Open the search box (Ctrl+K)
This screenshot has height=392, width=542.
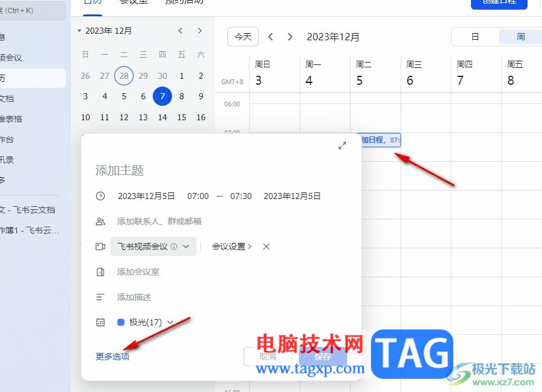click(33, 11)
